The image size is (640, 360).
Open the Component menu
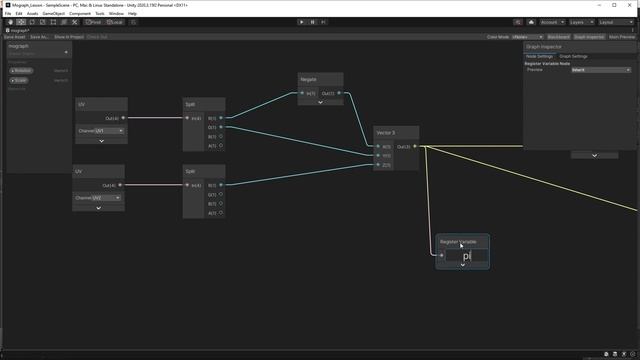tap(80, 13)
